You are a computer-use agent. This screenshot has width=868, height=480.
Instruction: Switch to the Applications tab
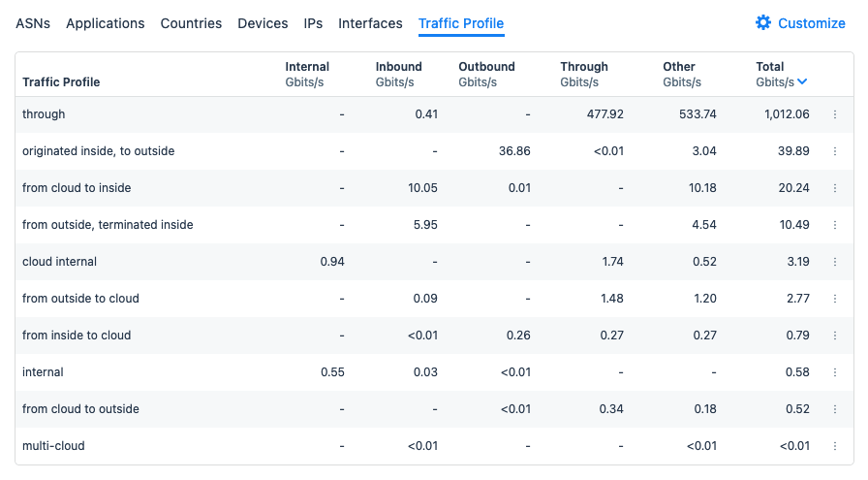click(x=105, y=23)
